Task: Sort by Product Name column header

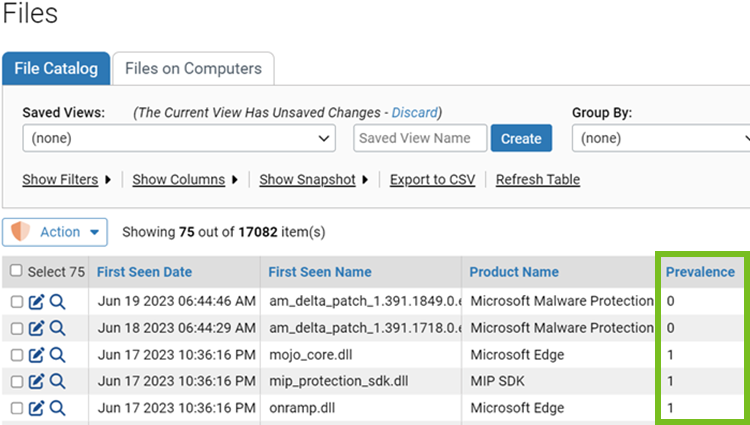Action: pyautogui.click(x=514, y=272)
